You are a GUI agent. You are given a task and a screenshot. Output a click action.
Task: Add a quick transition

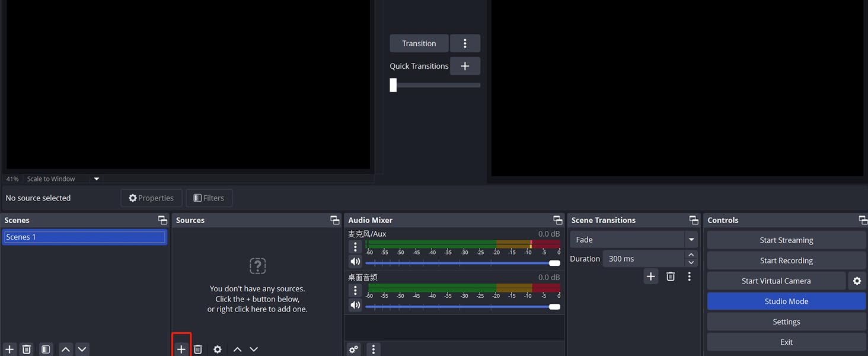pyautogui.click(x=465, y=66)
